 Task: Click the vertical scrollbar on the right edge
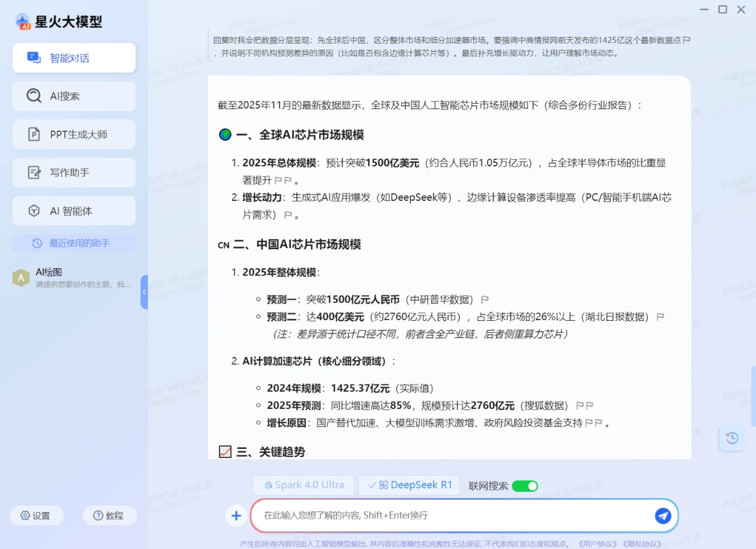753,396
